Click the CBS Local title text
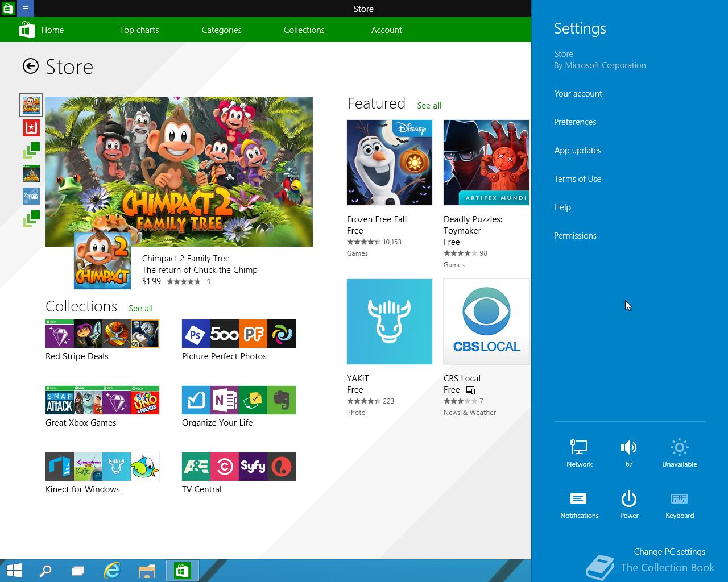Image resolution: width=728 pixels, height=582 pixels. [x=462, y=379]
